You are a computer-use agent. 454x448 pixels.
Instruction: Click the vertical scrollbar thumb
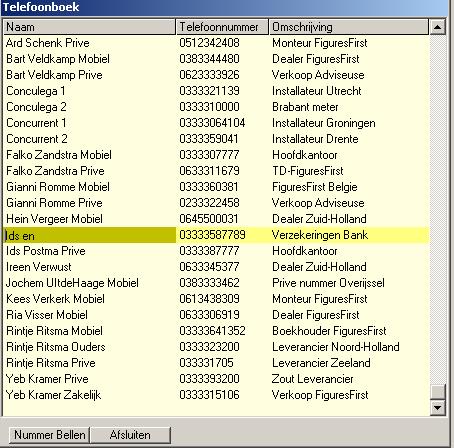(437, 391)
